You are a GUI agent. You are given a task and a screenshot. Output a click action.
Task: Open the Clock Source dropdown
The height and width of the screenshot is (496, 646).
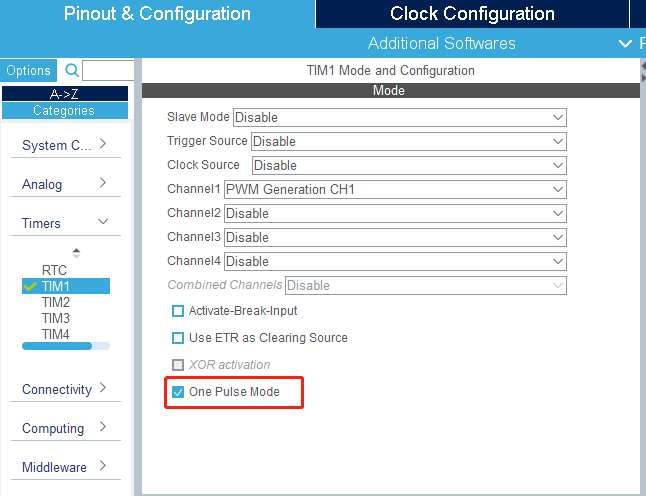pyautogui.click(x=558, y=165)
